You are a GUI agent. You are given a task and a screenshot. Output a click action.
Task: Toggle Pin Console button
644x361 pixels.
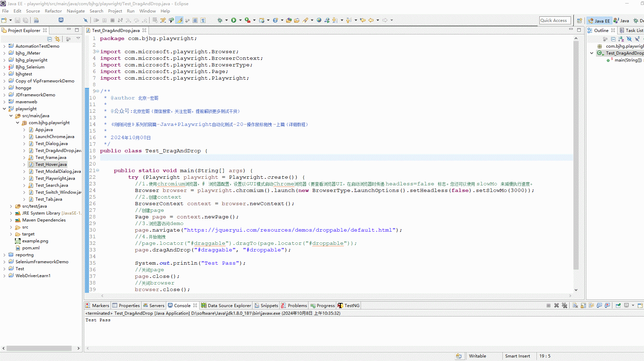coord(618,305)
